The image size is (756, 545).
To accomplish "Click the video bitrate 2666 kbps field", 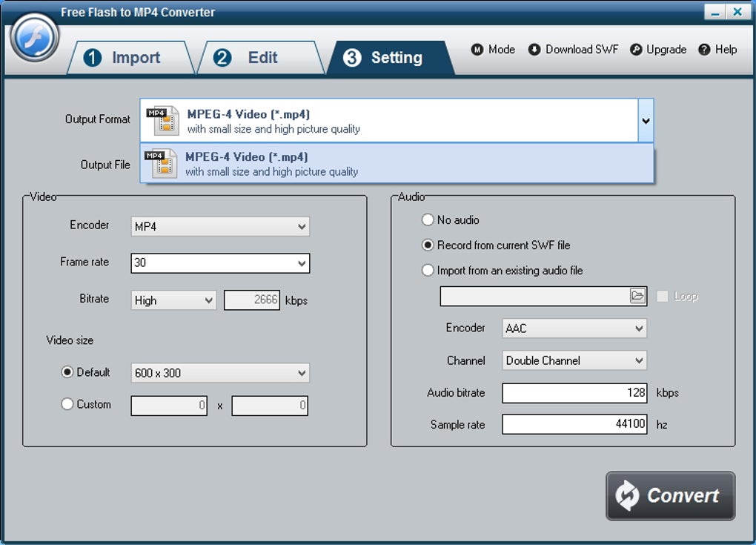I will tap(252, 300).
